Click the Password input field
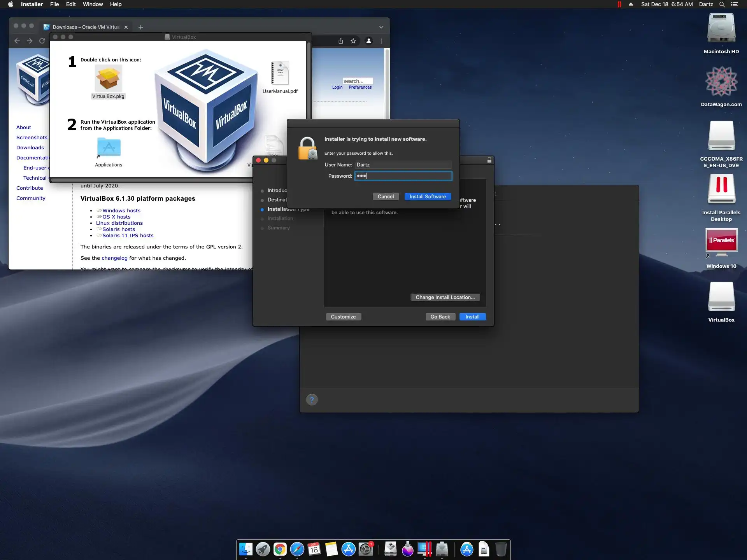This screenshot has width=747, height=560. click(x=403, y=176)
